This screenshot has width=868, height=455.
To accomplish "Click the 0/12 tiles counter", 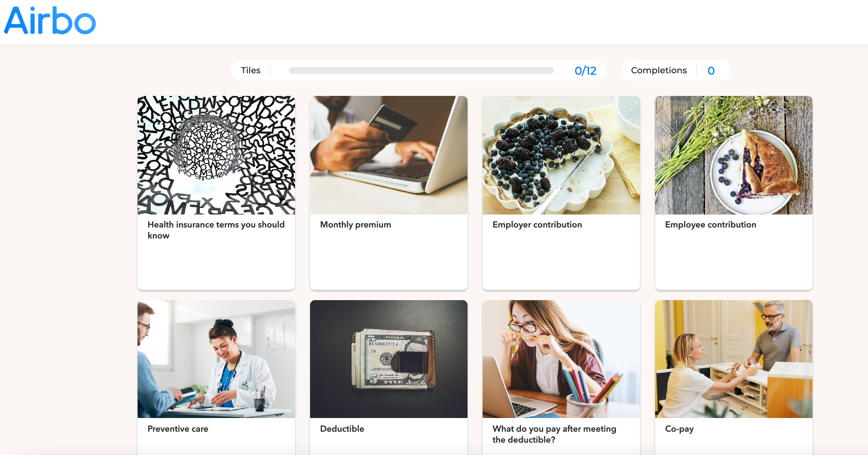I will click(x=585, y=71).
